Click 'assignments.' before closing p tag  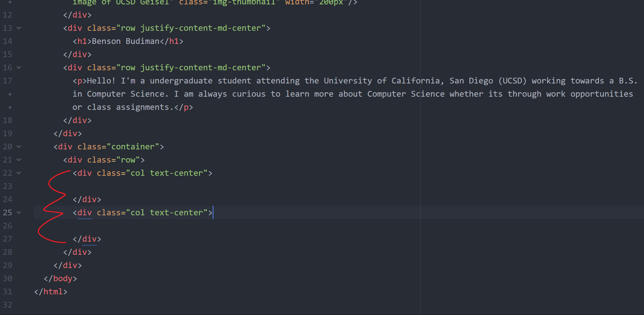[145, 107]
